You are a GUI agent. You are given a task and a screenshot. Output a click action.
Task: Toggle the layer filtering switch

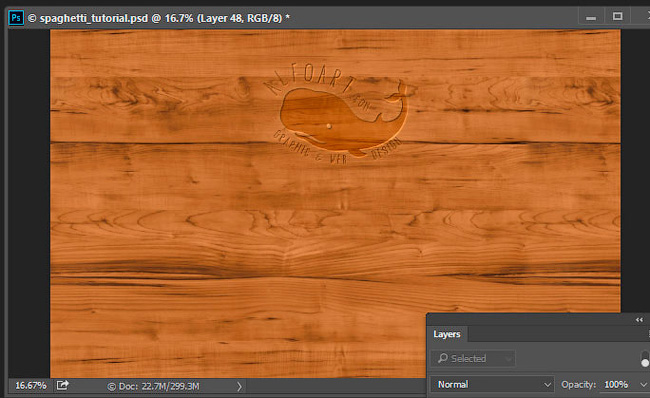(645, 359)
